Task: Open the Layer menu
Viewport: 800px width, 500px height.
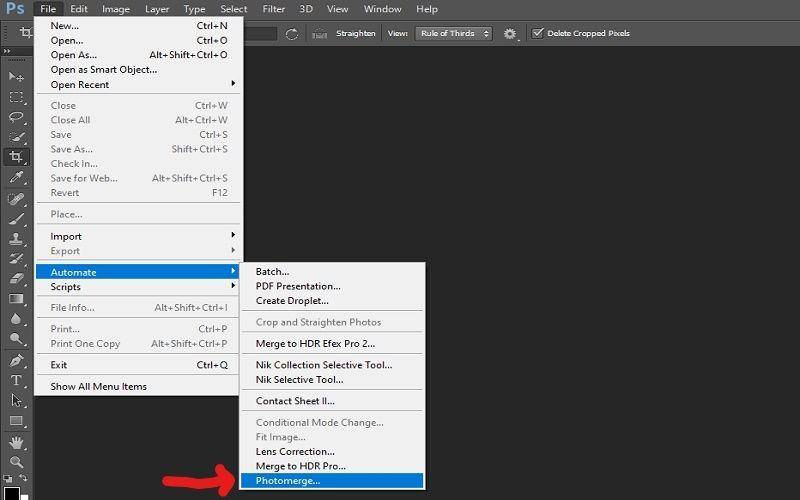Action: click(x=157, y=9)
